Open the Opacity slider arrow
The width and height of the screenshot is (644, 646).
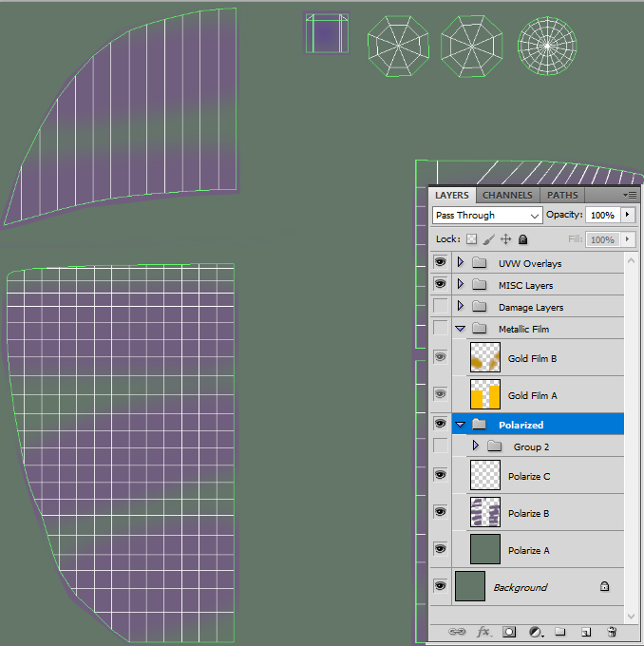(628, 215)
